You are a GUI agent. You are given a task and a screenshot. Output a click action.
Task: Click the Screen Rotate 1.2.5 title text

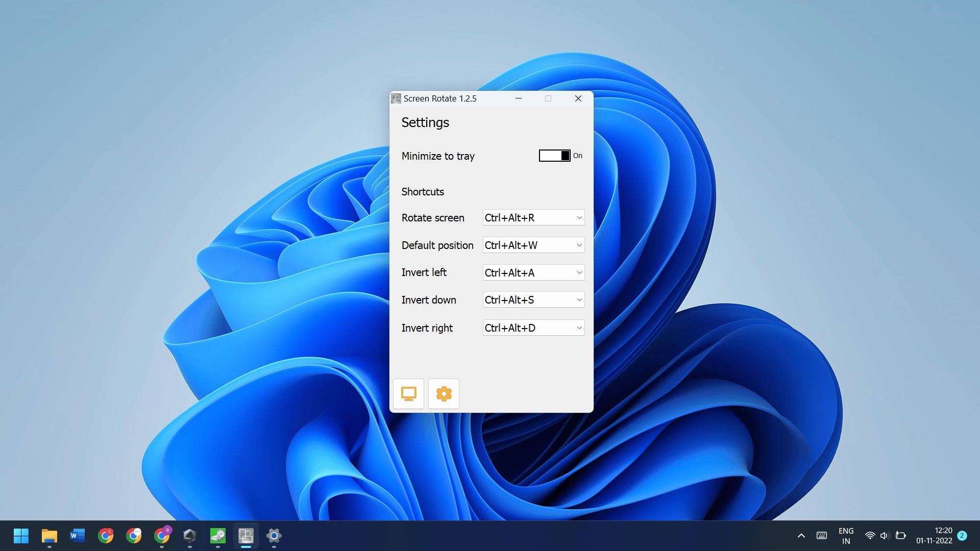click(x=440, y=98)
